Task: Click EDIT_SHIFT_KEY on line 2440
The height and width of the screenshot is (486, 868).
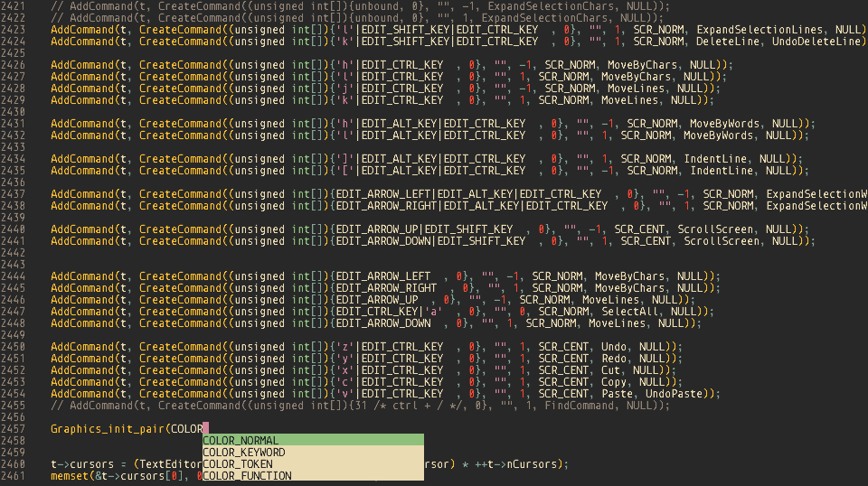Action: tap(469, 229)
